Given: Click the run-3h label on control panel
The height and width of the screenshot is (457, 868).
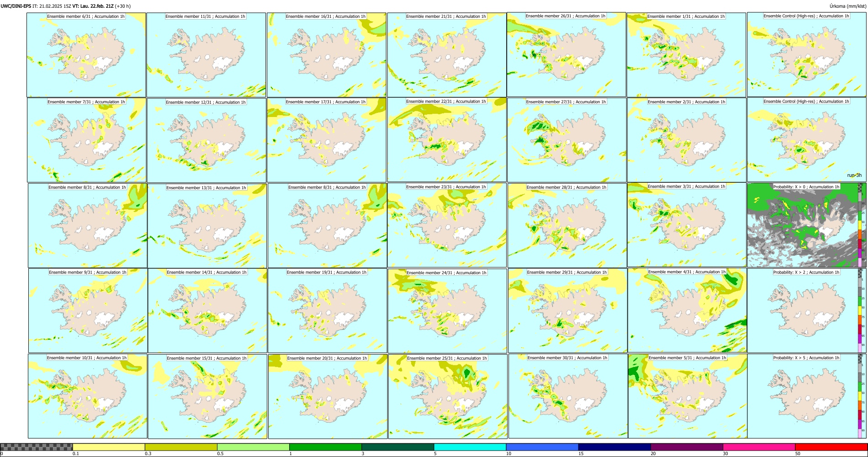Looking at the screenshot, I should coord(854,175).
